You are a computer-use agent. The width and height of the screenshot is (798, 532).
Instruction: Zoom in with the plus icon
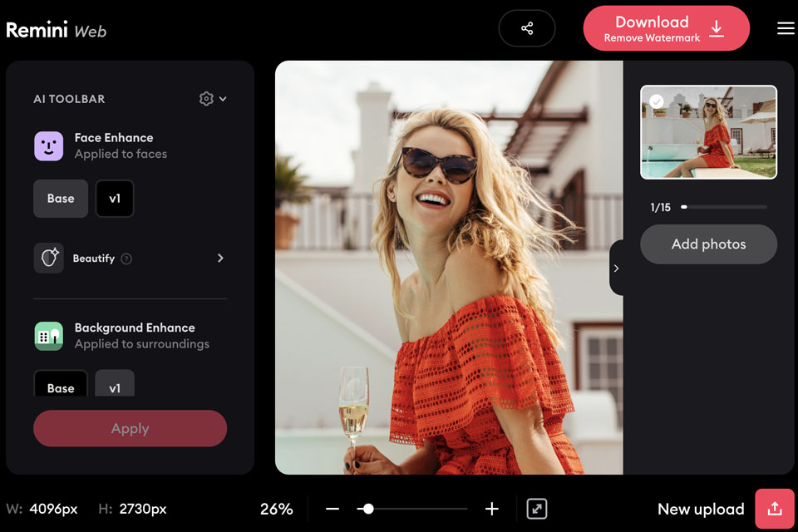[x=491, y=509]
